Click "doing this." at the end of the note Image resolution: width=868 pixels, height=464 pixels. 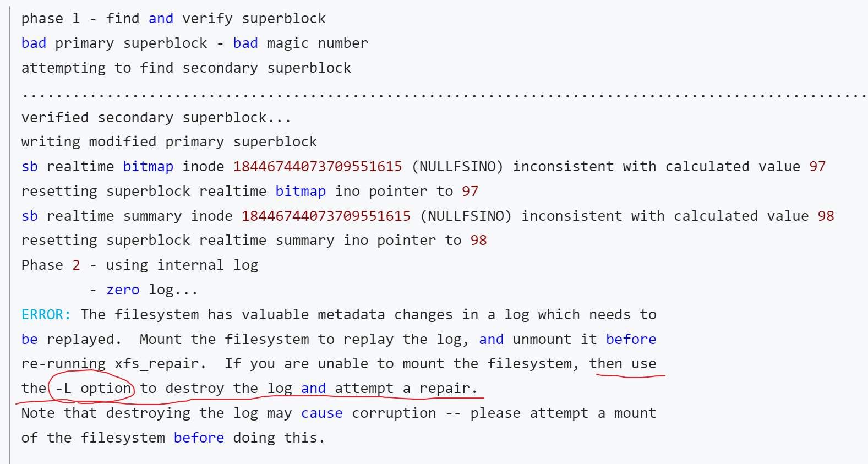[x=279, y=438]
